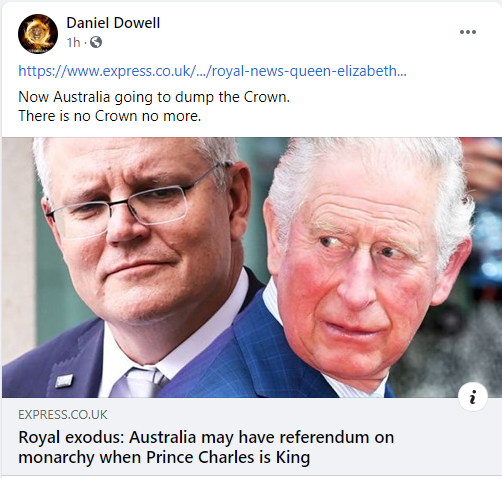Click the lapel pin on the dark suit
The image size is (502, 478).
(x=64, y=381)
